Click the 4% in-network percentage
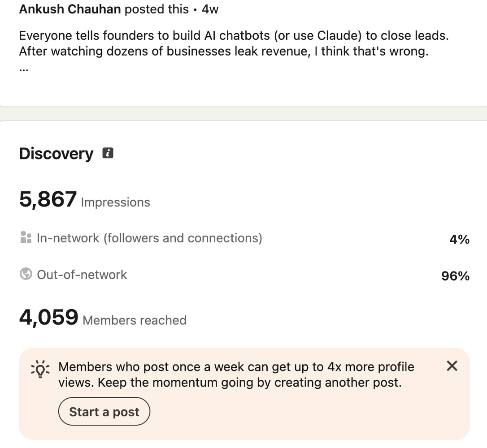Screen dimensions: 487x448 pyautogui.click(x=459, y=239)
